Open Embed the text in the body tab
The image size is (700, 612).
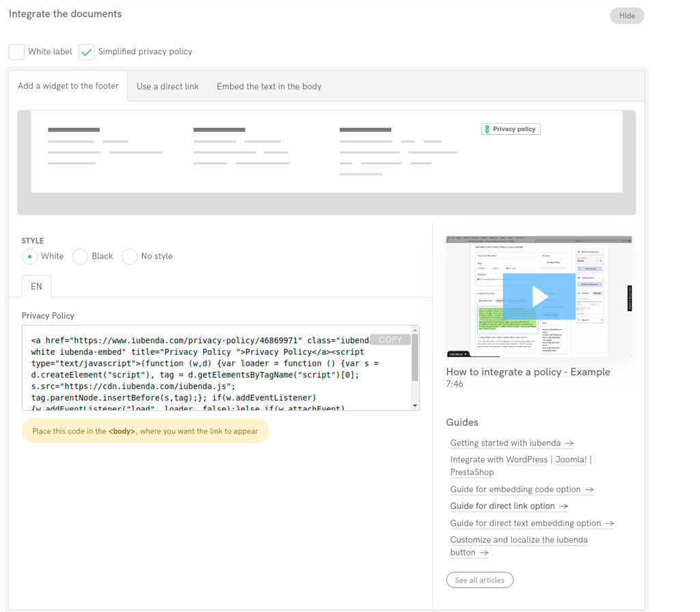tap(269, 87)
